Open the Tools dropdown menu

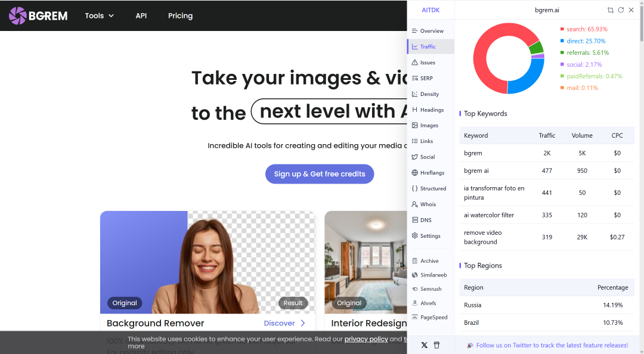pos(99,15)
